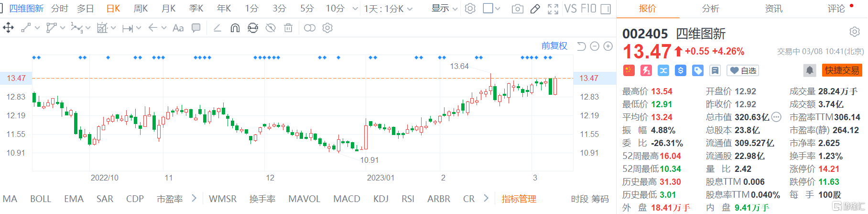Select the move/pan cross-arrow drawing tool

click(x=8, y=28)
